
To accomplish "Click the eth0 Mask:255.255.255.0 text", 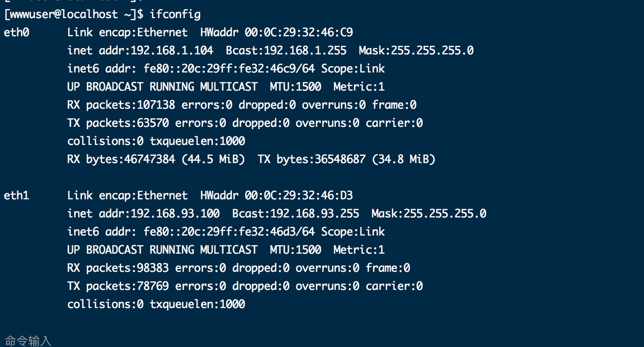I will [416, 51].
